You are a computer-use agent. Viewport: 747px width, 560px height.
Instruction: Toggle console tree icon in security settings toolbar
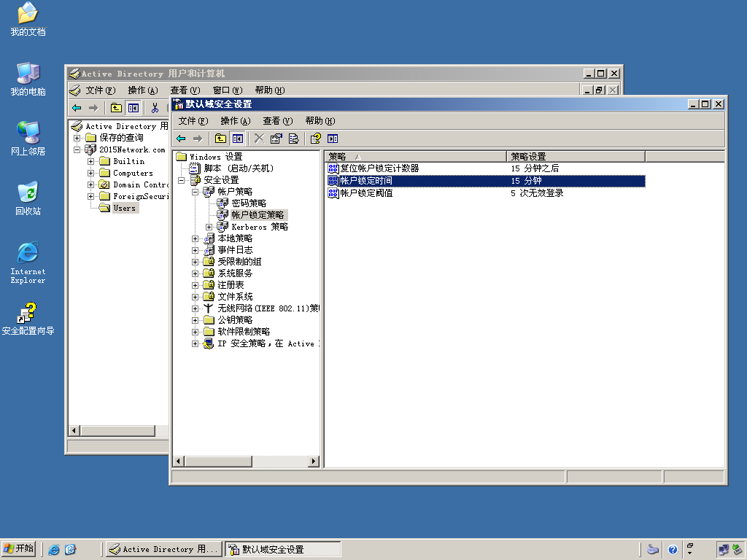point(237,139)
